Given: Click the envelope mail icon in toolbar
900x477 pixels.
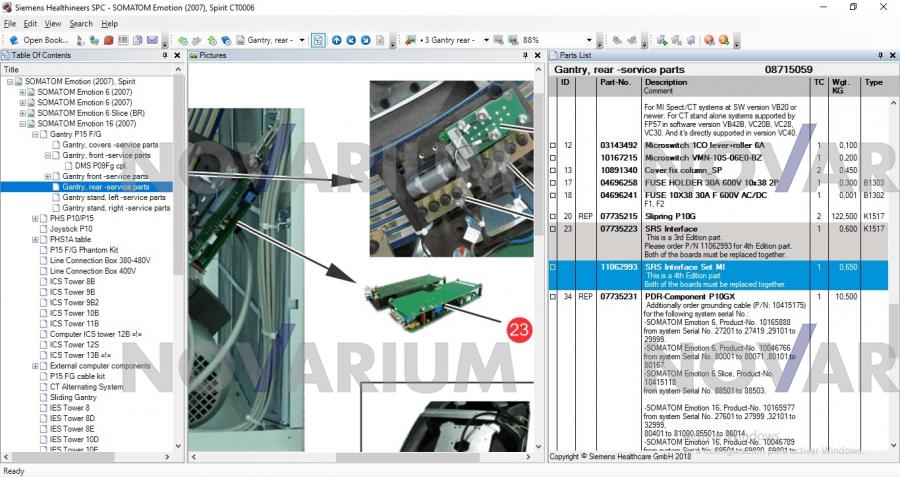Looking at the screenshot, I should point(152,40).
